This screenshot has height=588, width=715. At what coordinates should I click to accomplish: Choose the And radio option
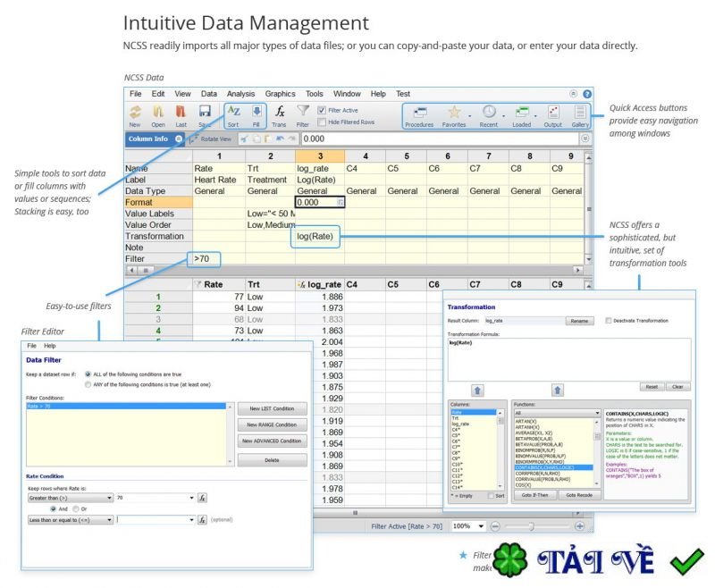pos(54,508)
